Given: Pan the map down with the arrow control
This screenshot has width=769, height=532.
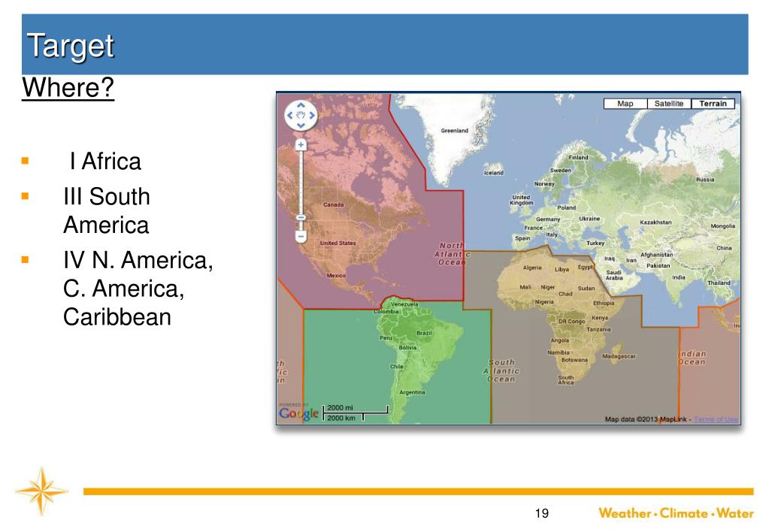Looking at the screenshot, I should pos(301,125).
